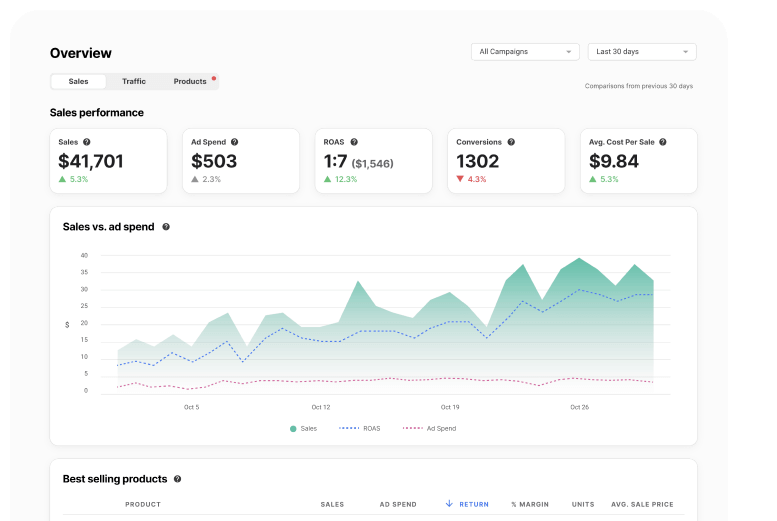Click the red notification dot on Products
Image resolution: width=777 pixels, height=521 pixels.
[214, 78]
